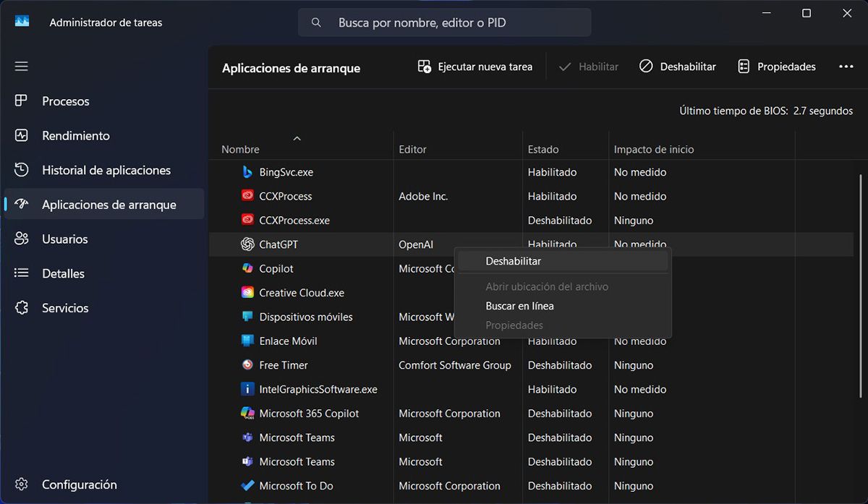Click Deshabilitado status of CCXProcess.exe
Viewport: 868px width, 504px height.
(560, 220)
